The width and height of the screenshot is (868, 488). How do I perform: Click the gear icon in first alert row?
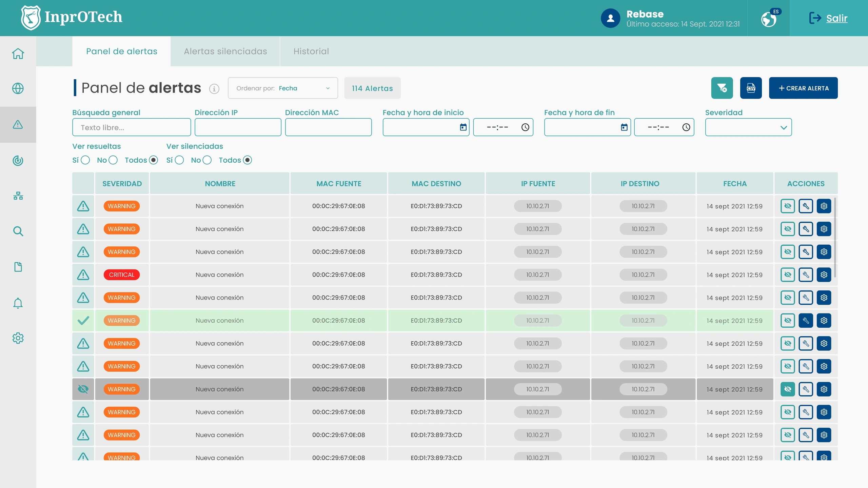(x=824, y=206)
